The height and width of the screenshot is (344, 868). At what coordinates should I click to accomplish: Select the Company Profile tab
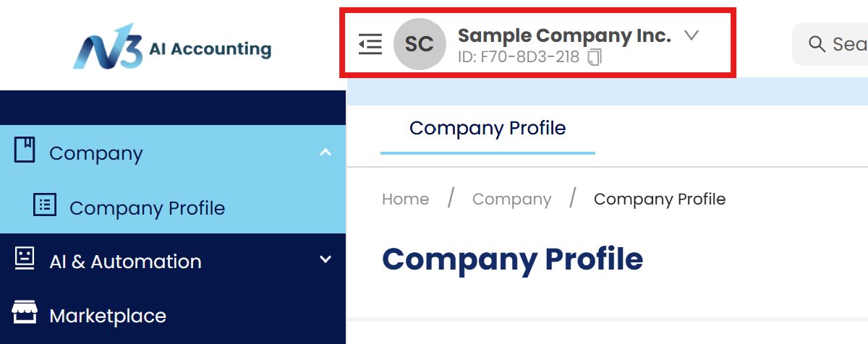488,129
